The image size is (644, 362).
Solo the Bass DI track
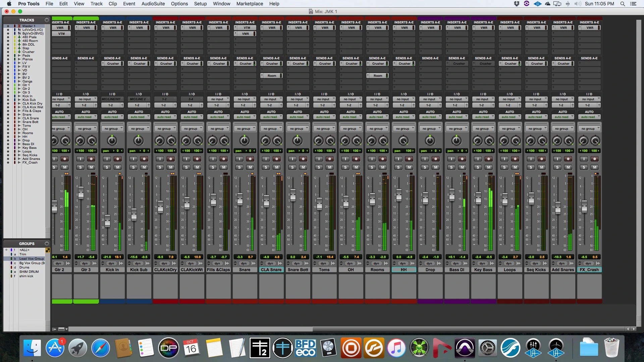tap(451, 167)
